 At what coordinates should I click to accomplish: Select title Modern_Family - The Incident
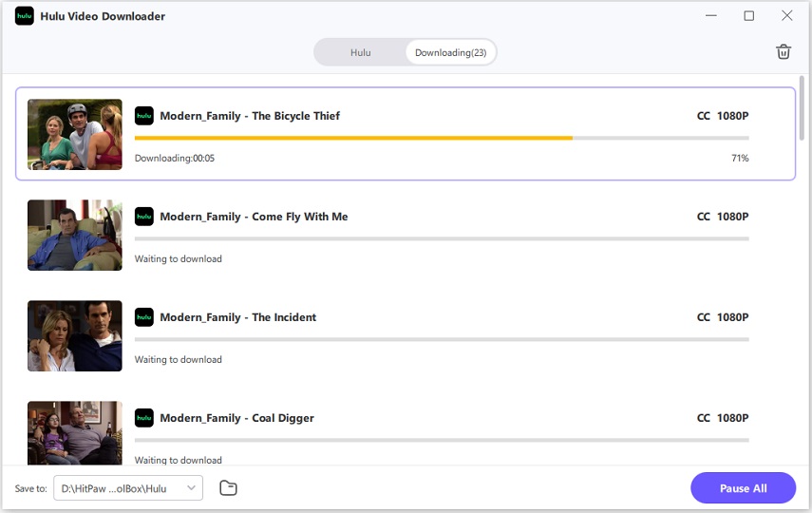coord(237,317)
